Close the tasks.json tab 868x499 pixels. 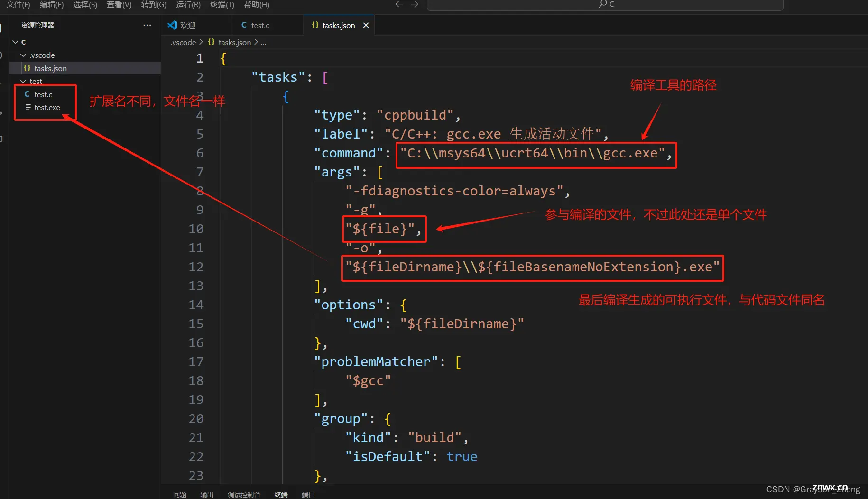pos(366,25)
